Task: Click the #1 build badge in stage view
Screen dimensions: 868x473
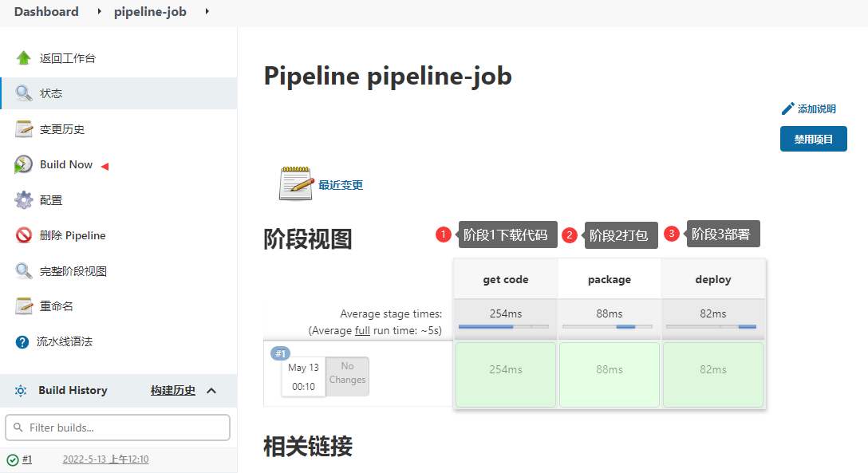Action: click(281, 353)
